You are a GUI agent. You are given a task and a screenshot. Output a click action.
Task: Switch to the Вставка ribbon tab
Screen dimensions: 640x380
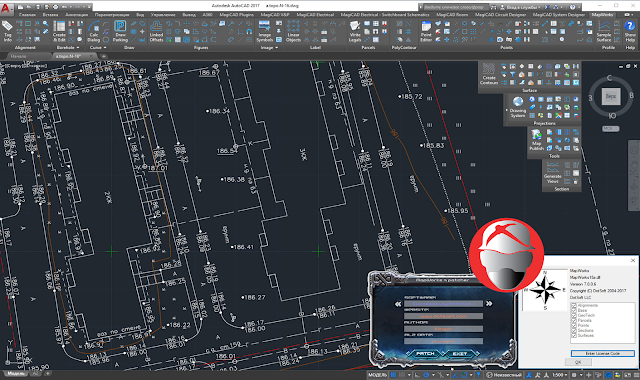coord(50,15)
